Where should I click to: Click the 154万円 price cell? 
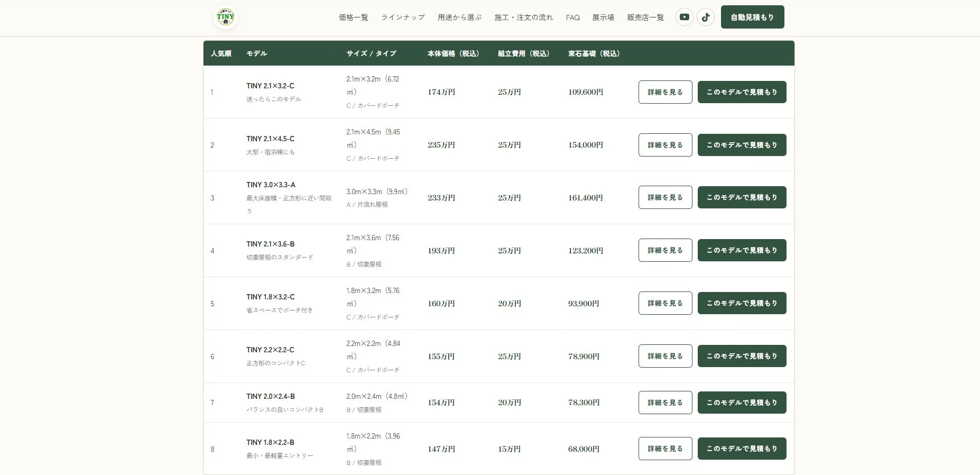pos(441,403)
